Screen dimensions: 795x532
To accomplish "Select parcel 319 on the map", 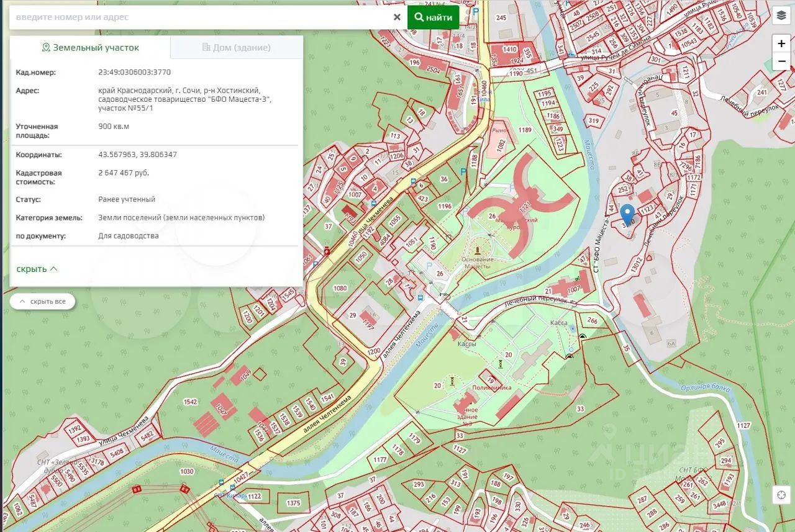I will coord(594,121).
